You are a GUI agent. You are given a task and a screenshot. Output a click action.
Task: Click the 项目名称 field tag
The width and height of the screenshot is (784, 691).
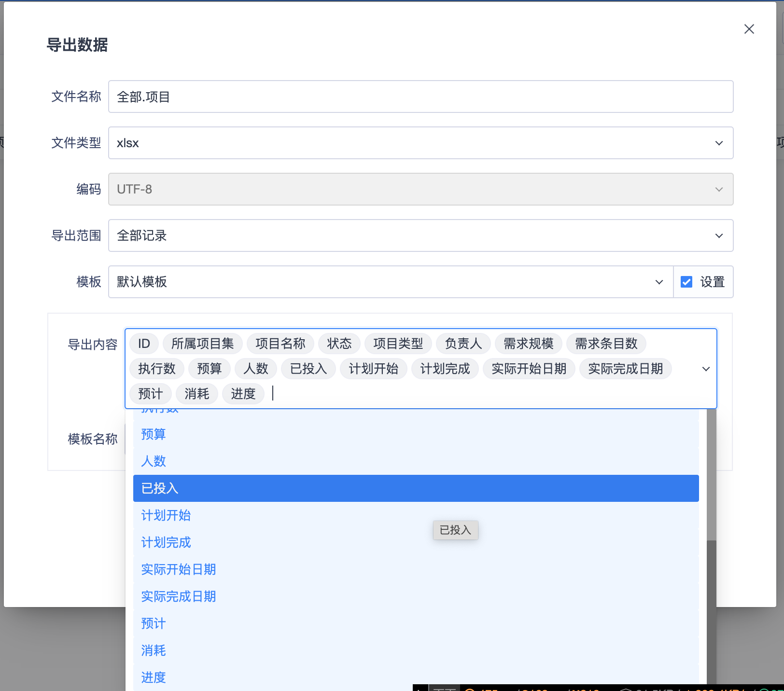pyautogui.click(x=280, y=344)
